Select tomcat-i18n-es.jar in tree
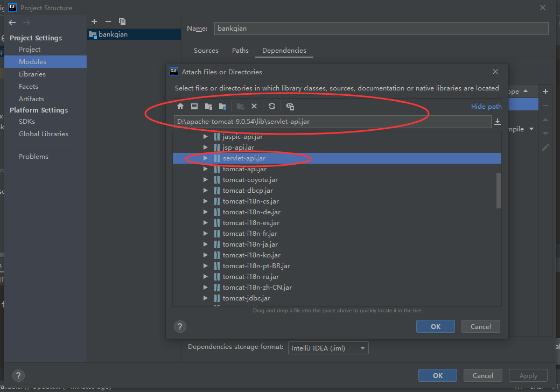 [x=251, y=223]
